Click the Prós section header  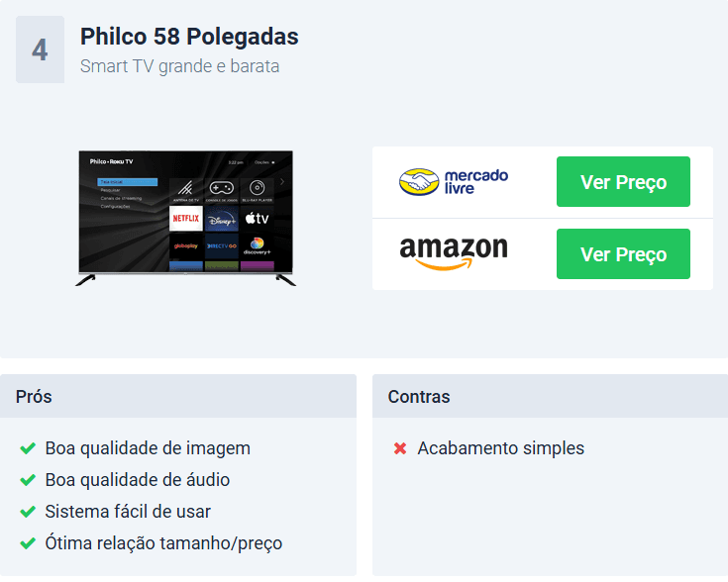coord(178,396)
